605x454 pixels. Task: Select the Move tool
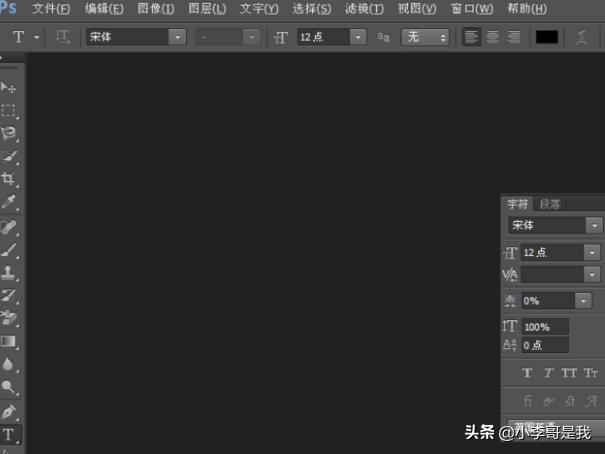[x=9, y=87]
